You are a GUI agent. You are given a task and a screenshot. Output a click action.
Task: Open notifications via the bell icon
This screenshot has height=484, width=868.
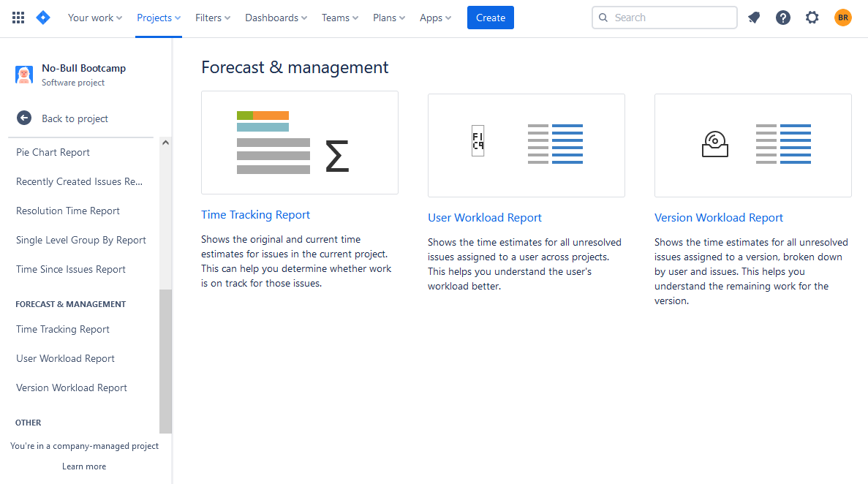click(753, 17)
